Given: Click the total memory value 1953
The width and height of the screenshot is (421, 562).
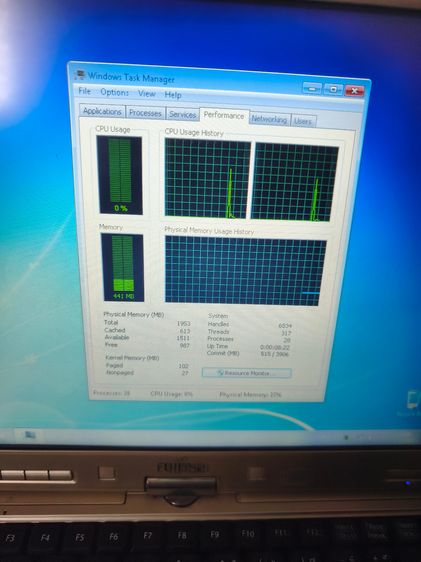Looking at the screenshot, I should point(183,324).
